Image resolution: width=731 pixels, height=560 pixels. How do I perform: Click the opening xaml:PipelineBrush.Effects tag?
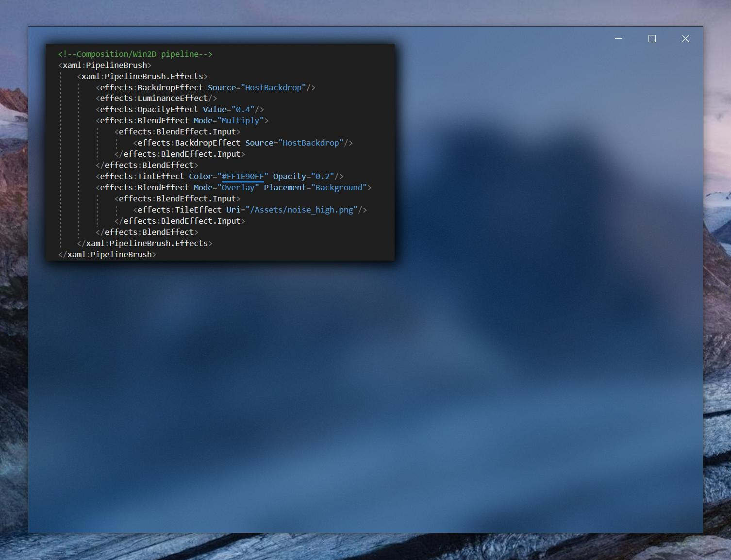click(x=142, y=76)
